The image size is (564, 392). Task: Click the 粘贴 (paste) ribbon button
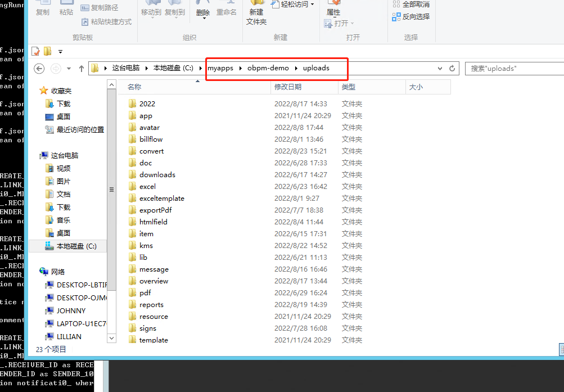click(66, 9)
